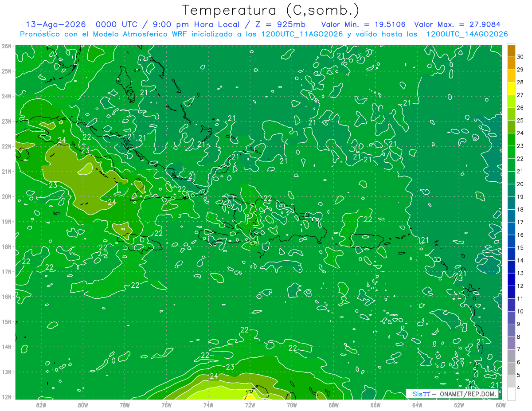Click the title 'Temperatura (C,somb.)'

tap(271, 10)
